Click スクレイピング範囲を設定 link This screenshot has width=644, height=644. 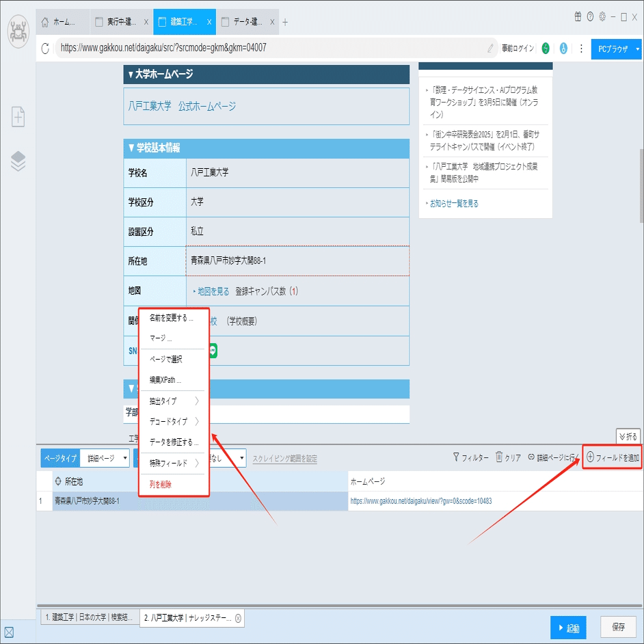pyautogui.click(x=284, y=458)
